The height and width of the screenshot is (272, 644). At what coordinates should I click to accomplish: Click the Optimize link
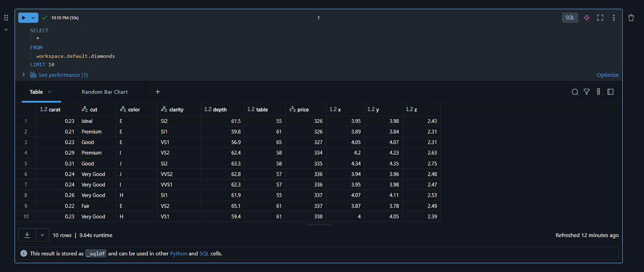pyautogui.click(x=607, y=75)
